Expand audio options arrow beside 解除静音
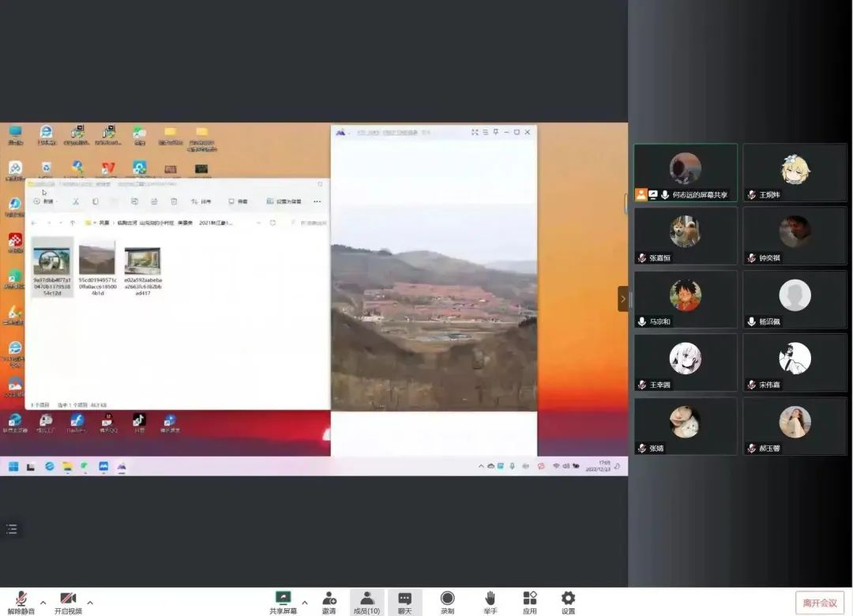This screenshot has width=853, height=616. click(x=43, y=603)
